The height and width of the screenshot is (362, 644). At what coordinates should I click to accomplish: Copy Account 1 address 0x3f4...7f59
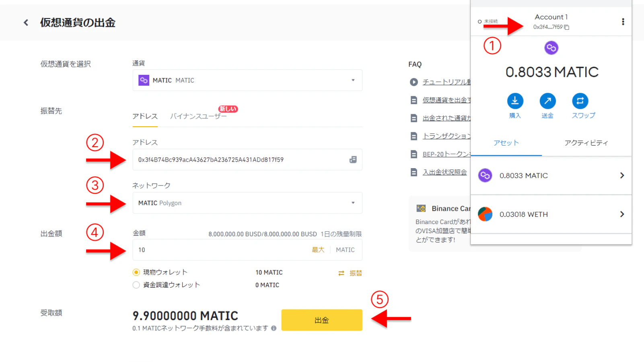[551, 27]
